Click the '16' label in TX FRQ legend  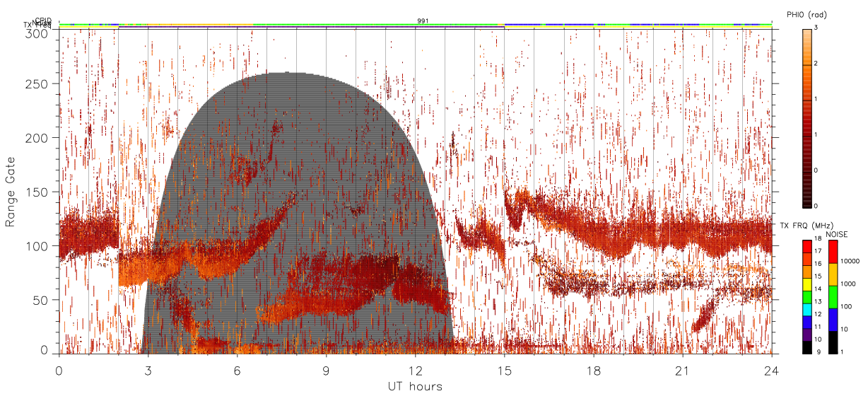point(818,264)
